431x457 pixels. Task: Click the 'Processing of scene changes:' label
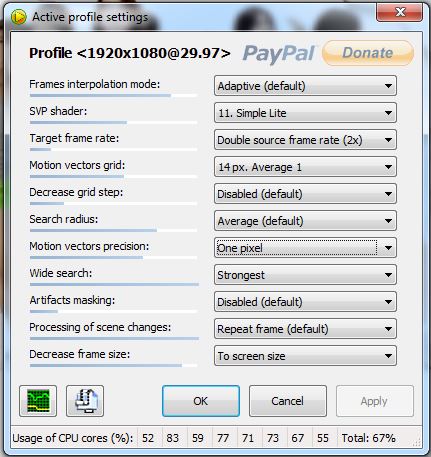[x=100, y=327]
